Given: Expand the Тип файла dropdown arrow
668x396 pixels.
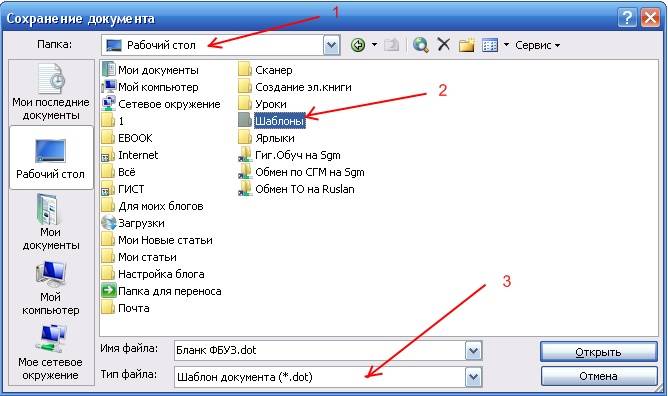Looking at the screenshot, I should pyautogui.click(x=473, y=377).
